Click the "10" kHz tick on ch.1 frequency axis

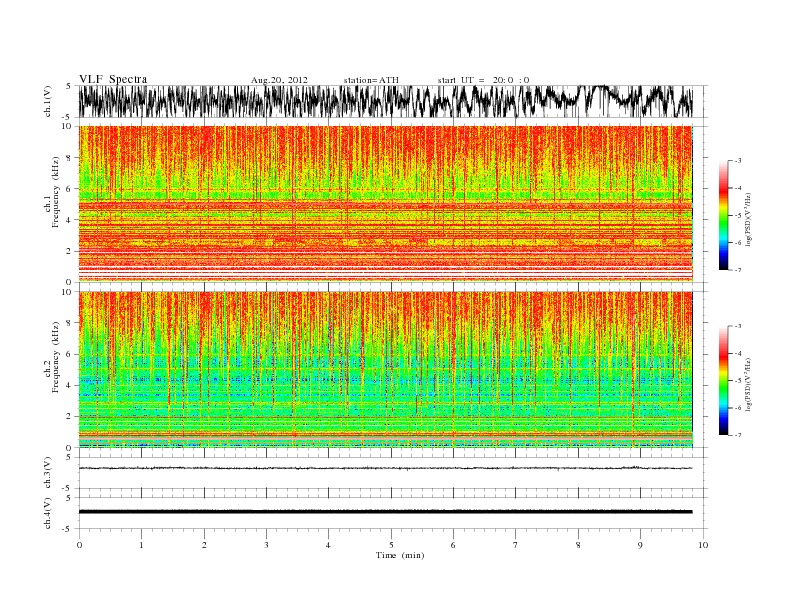tap(68, 126)
